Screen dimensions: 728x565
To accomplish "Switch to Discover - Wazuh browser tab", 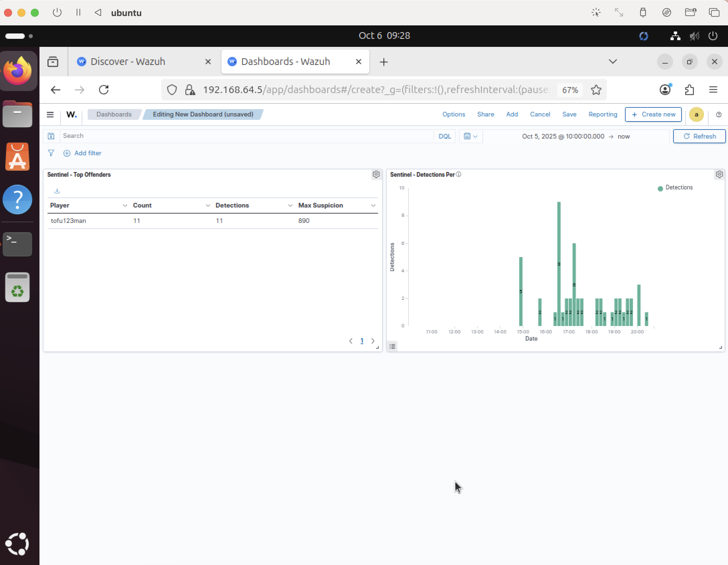I will point(128,62).
